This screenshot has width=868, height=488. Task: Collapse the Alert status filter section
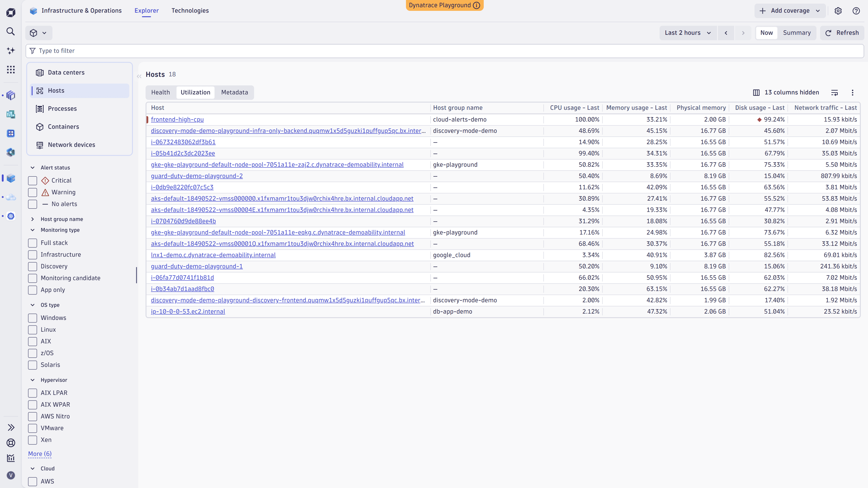click(x=33, y=168)
